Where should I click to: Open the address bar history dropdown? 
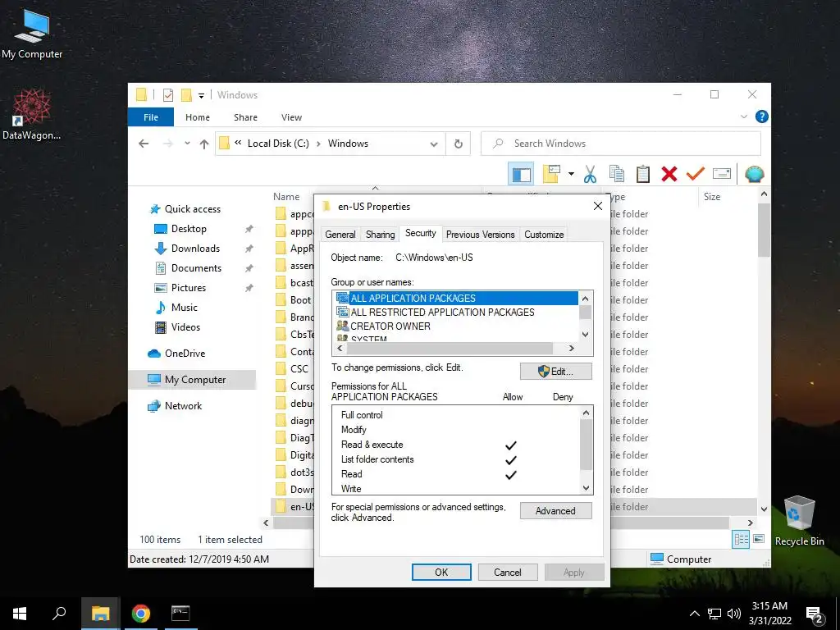coord(434,144)
